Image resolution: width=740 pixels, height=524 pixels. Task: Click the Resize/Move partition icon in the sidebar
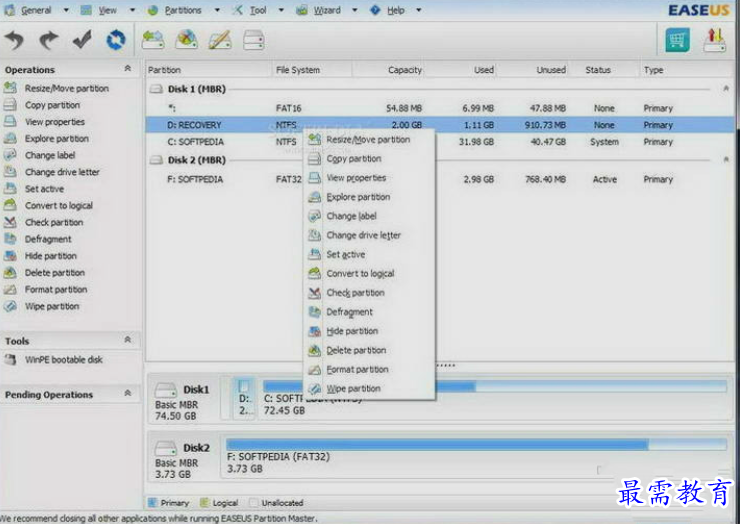(x=10, y=88)
